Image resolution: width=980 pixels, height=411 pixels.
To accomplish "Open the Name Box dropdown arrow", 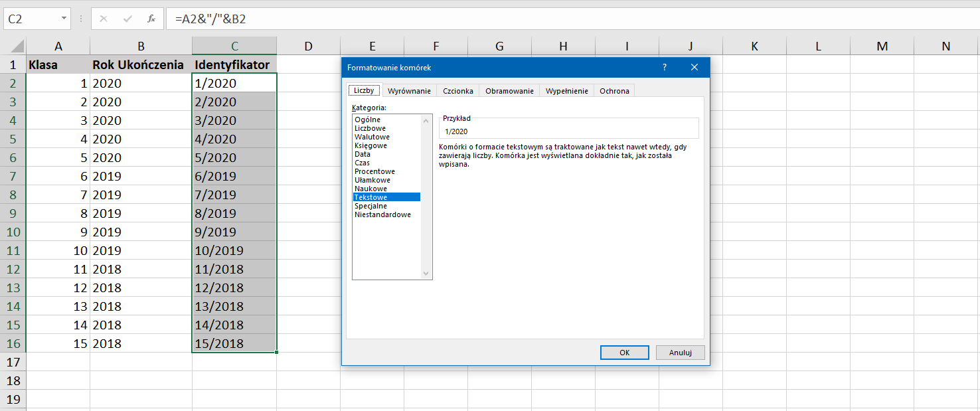I will coord(64,19).
